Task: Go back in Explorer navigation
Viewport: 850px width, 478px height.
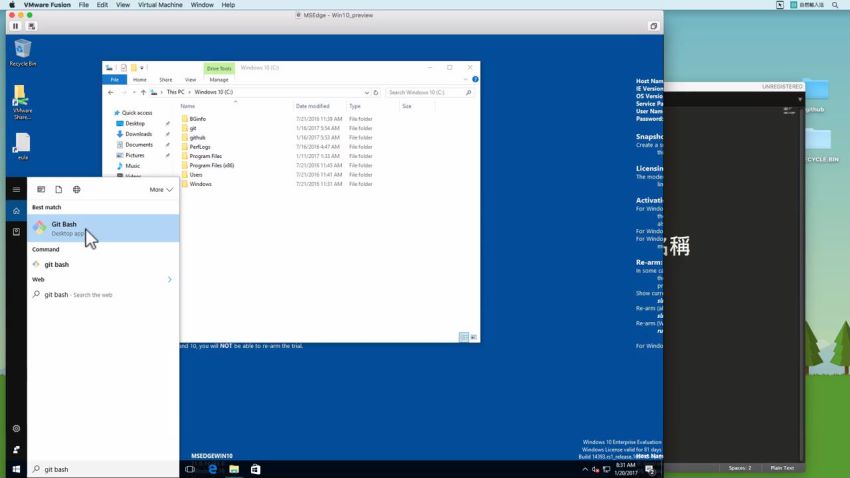Action: [x=111, y=93]
